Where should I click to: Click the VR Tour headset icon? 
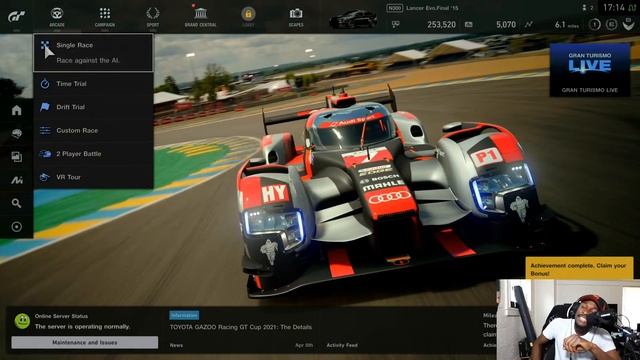45,177
